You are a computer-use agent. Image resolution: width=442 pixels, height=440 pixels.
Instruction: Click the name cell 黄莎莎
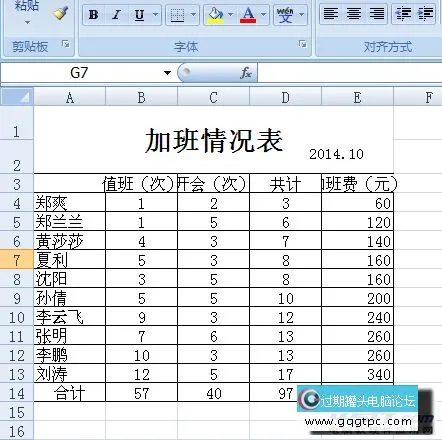[70, 241]
